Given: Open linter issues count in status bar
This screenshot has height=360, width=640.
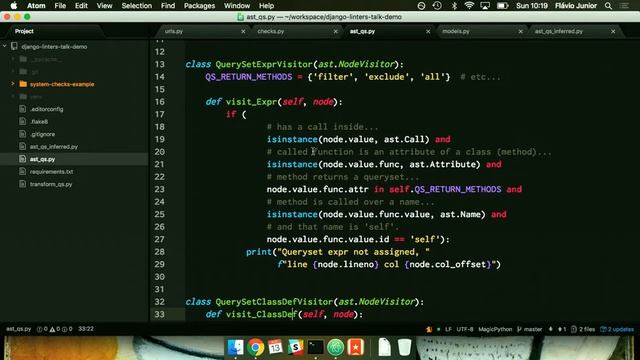Looking at the screenshot, I should pos(55,329).
